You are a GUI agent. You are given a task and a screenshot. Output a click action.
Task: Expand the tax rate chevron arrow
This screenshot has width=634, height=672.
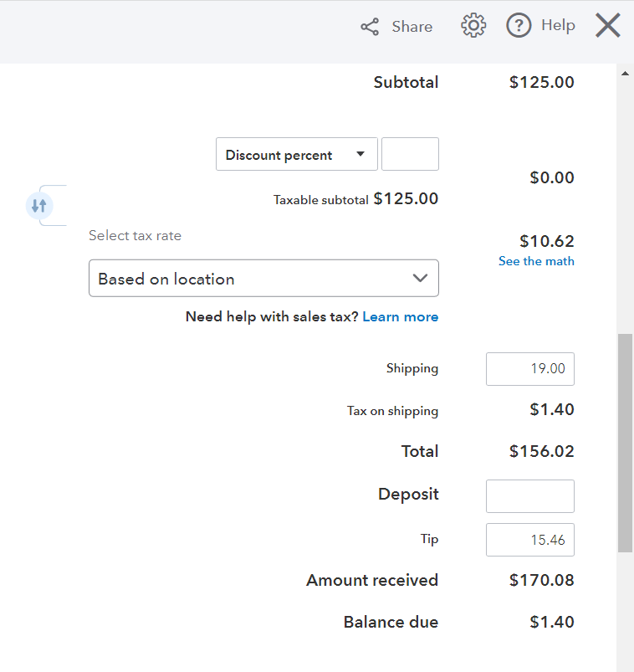pyautogui.click(x=420, y=278)
